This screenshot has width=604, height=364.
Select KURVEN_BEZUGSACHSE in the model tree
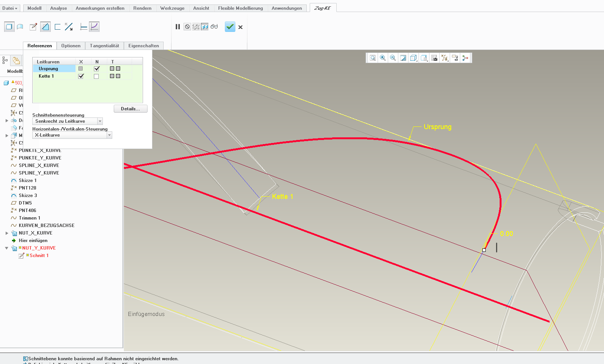pos(47,226)
